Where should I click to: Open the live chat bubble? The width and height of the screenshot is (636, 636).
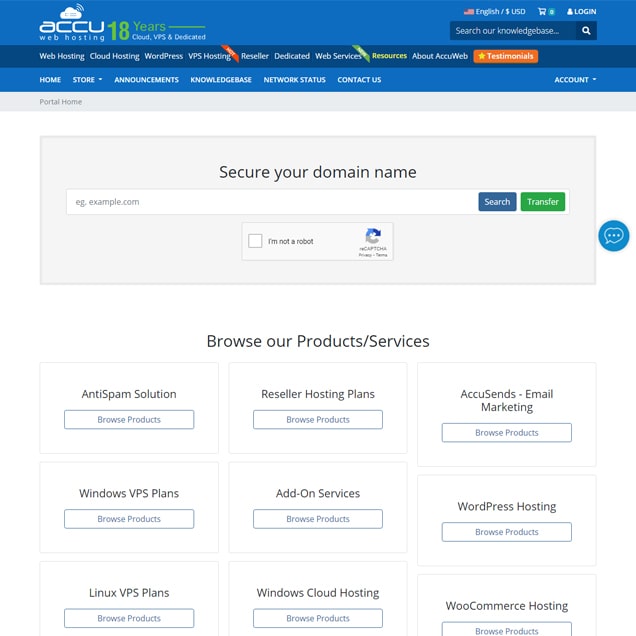(613, 236)
